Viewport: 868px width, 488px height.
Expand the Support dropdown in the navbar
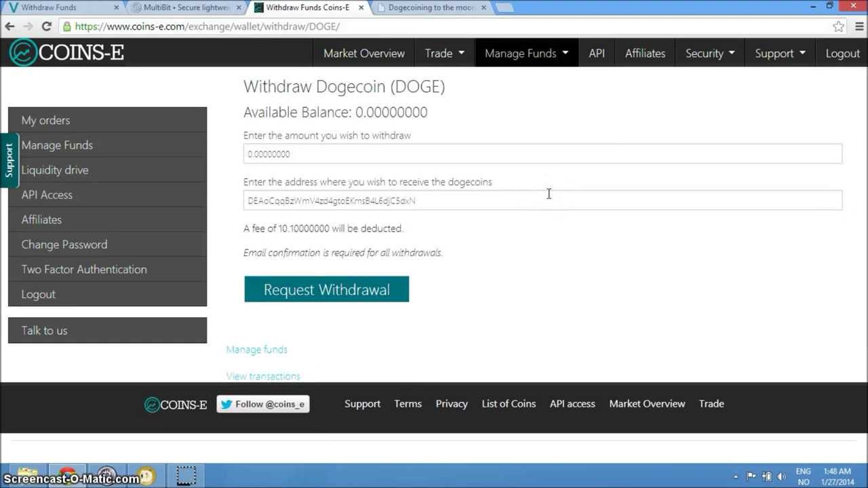[x=781, y=53]
